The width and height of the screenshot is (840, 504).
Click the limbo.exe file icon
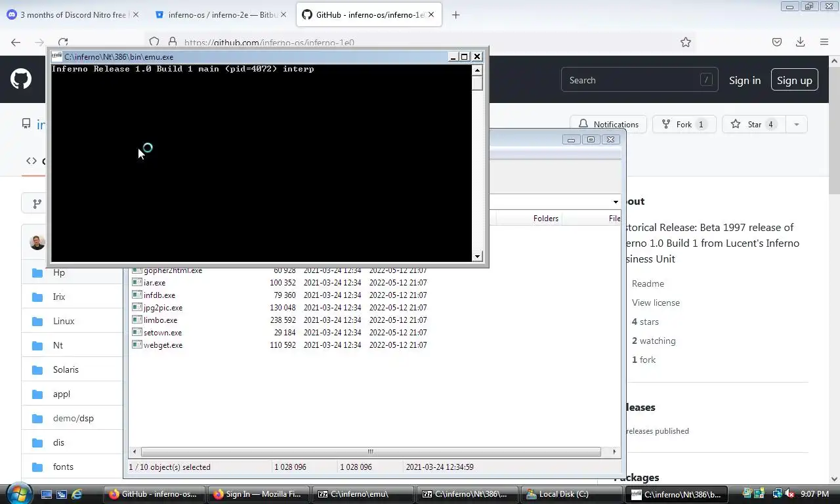(x=136, y=320)
